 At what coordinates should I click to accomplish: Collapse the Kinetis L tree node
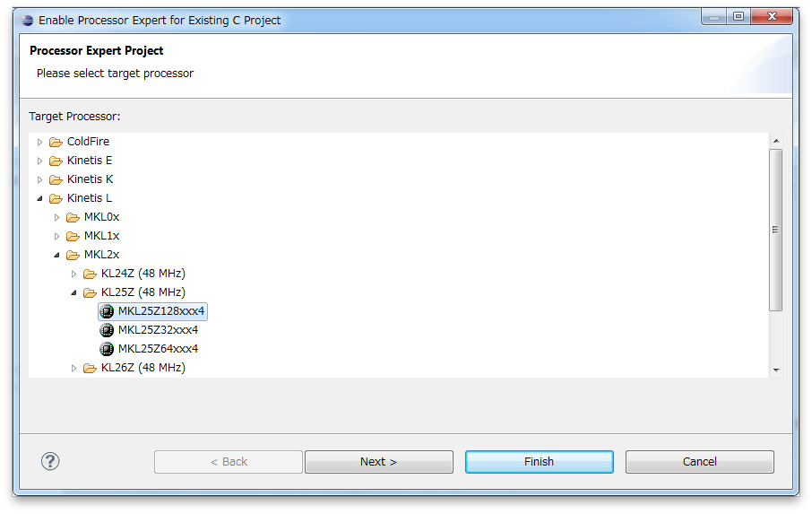click(39, 198)
